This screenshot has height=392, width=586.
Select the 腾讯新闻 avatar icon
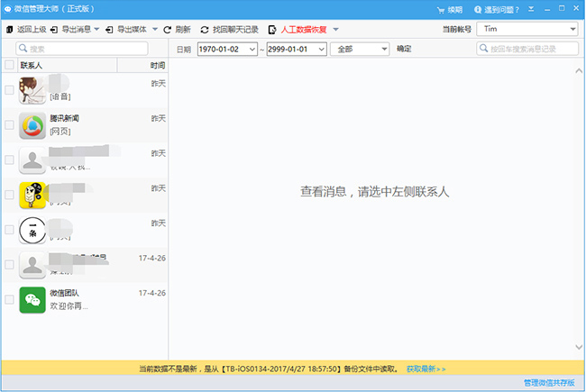(x=32, y=125)
